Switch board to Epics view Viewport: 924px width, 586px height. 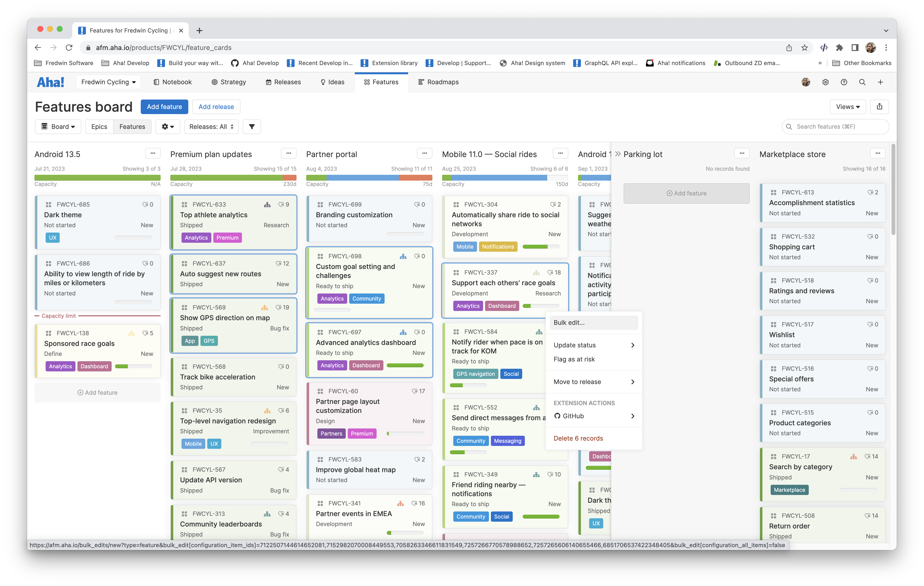click(x=99, y=127)
